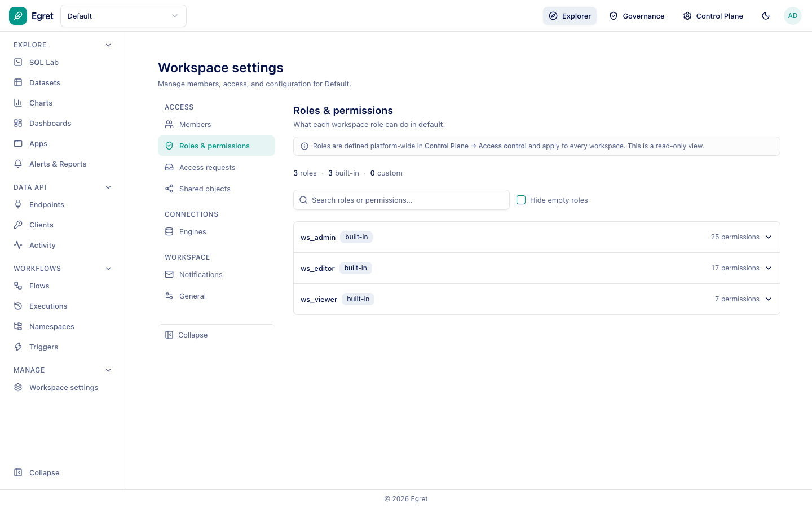
Task: Click the Workspace settings gear icon
Action: 18,387
